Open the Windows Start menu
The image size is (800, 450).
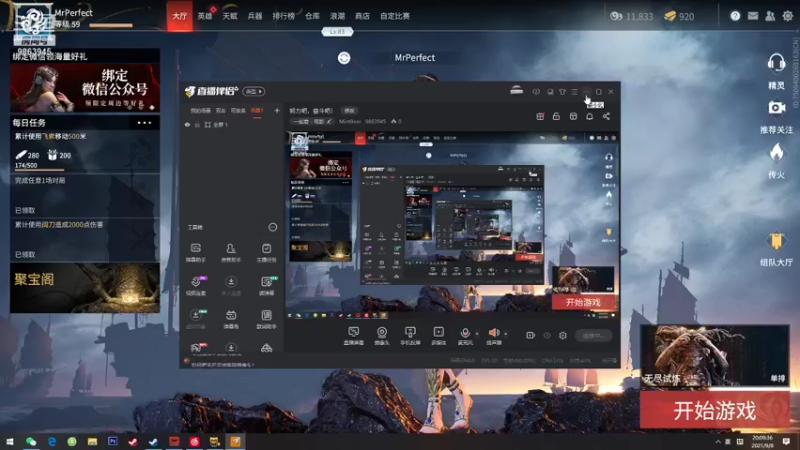[10, 441]
